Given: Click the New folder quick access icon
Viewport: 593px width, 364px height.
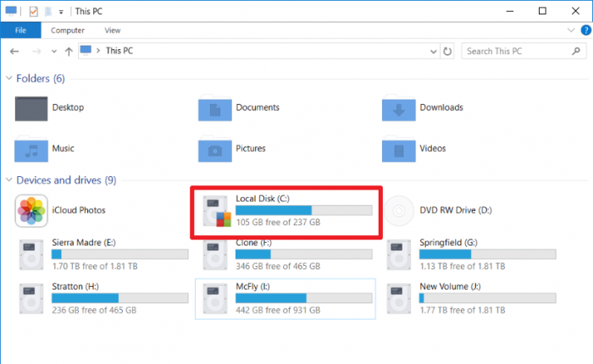Looking at the screenshot, I should point(48,11).
